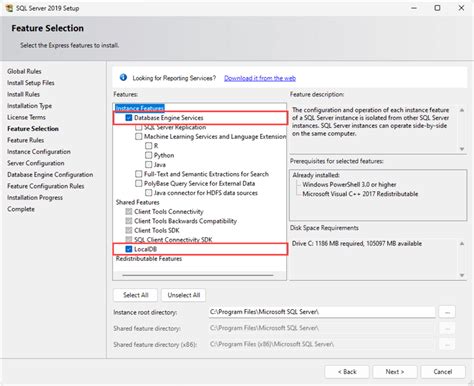Edit the Instance root directory field
The image size is (474, 386).
point(322,312)
